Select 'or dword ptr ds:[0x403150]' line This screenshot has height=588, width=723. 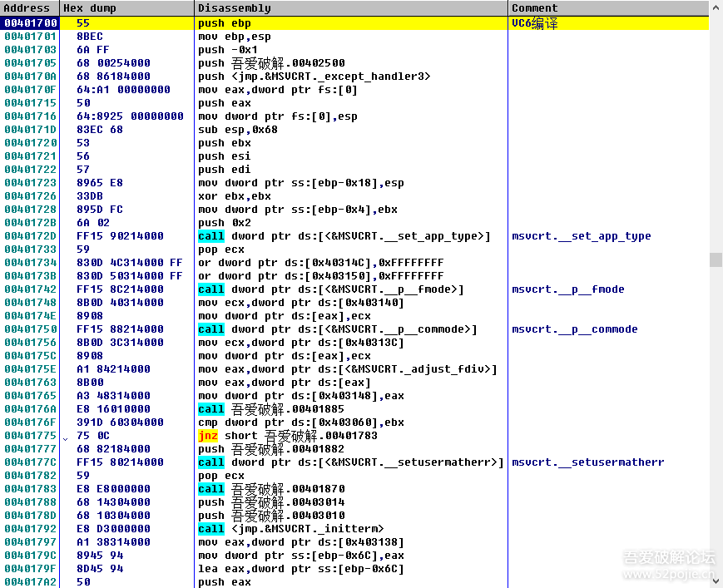(x=321, y=276)
